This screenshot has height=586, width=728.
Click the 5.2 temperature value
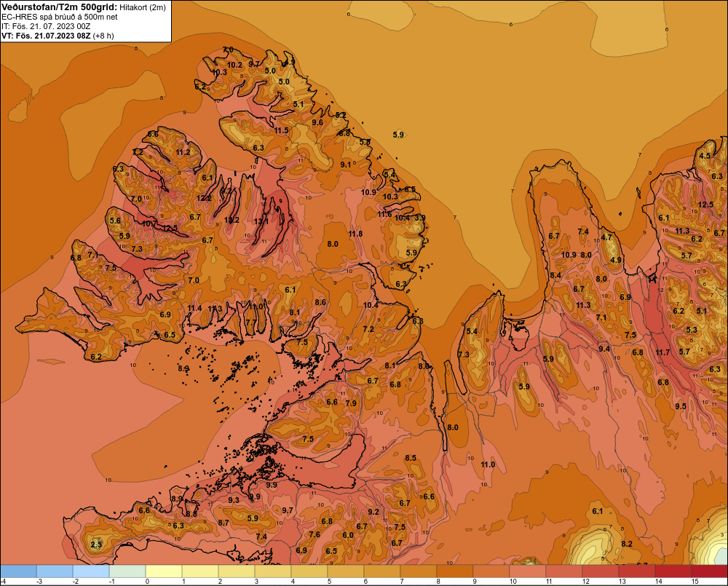[x=341, y=115]
